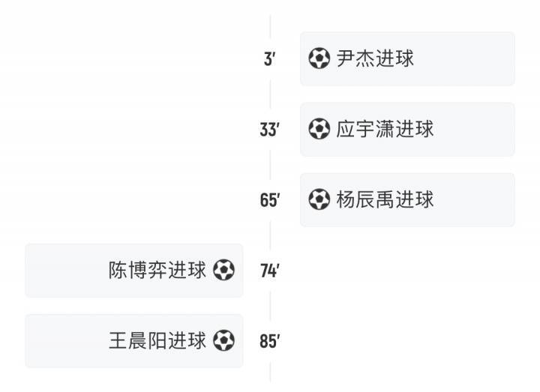Click the soccer ball icon beside 王晨阳进球
540x392 pixels.
[223, 340]
